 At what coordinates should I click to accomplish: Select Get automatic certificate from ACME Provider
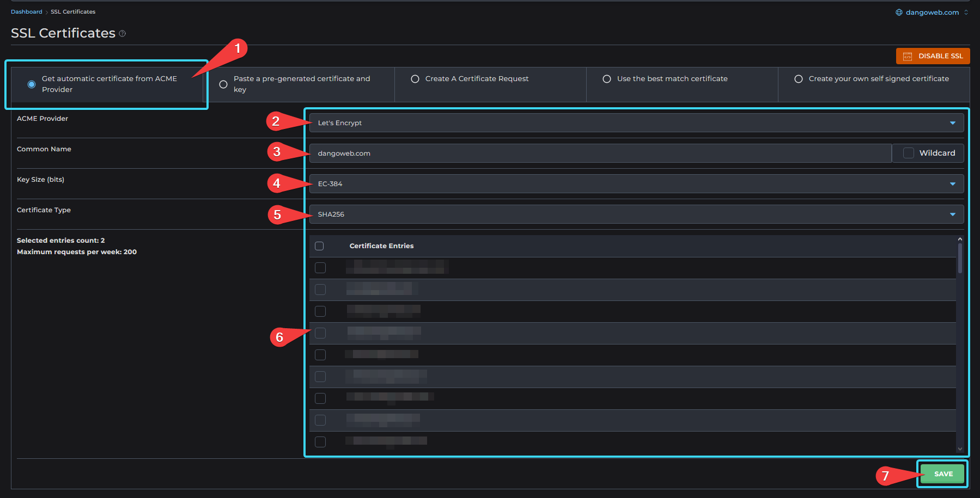pyautogui.click(x=32, y=84)
